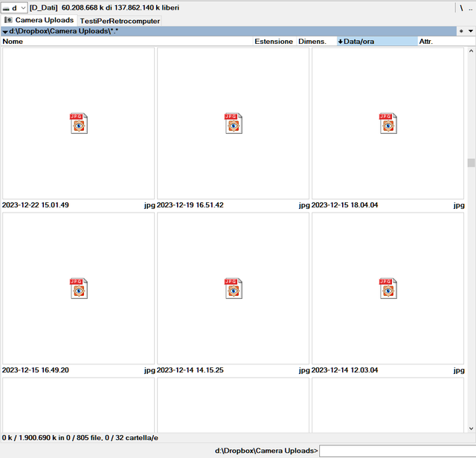Select the JPG icon of 2023-12-15 18.04.04
Image resolution: width=476 pixels, height=458 pixels.
click(x=388, y=123)
